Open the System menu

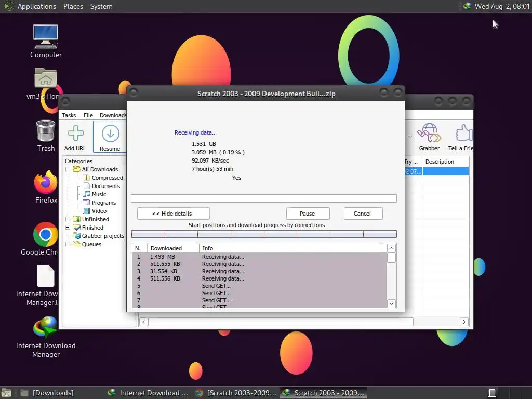[x=101, y=6]
